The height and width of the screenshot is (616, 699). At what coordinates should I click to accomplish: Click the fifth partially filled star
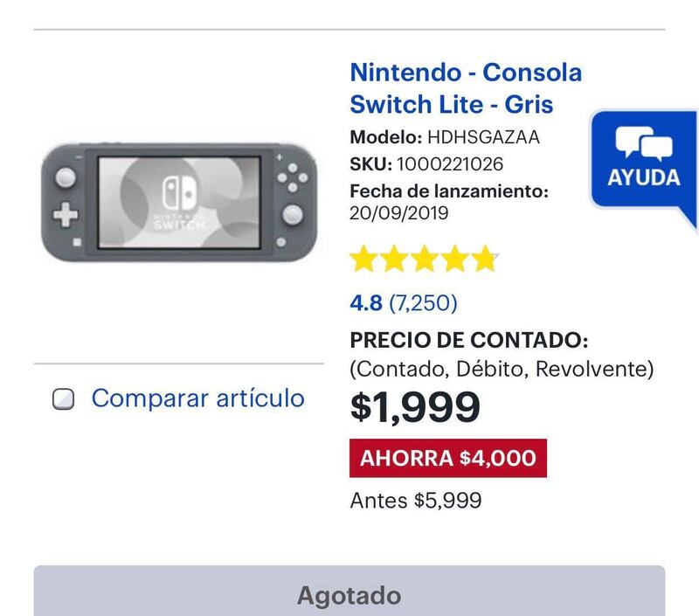tap(485, 259)
